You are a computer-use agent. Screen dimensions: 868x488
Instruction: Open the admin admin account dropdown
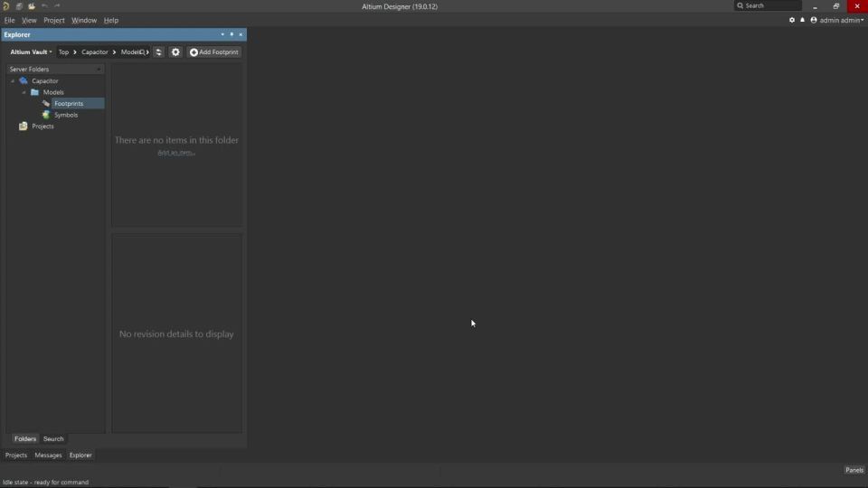click(x=842, y=20)
